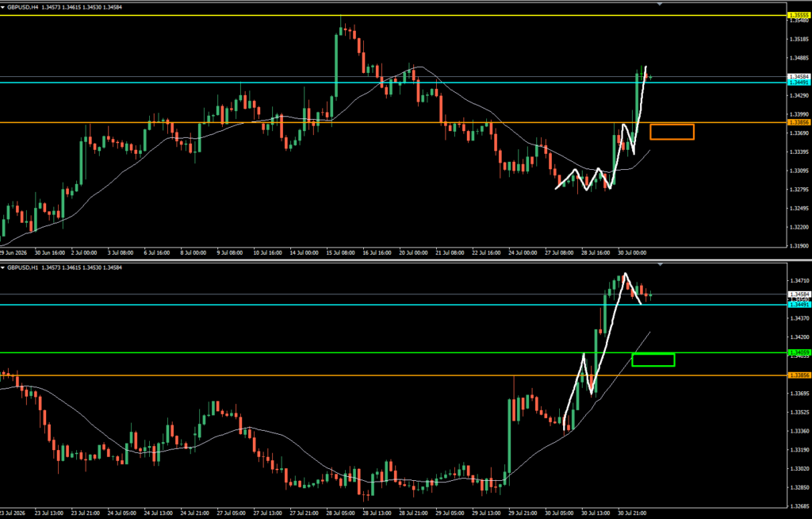812x519 pixels.
Task: Click the 1.32795 price scale value
Action: 799,189
